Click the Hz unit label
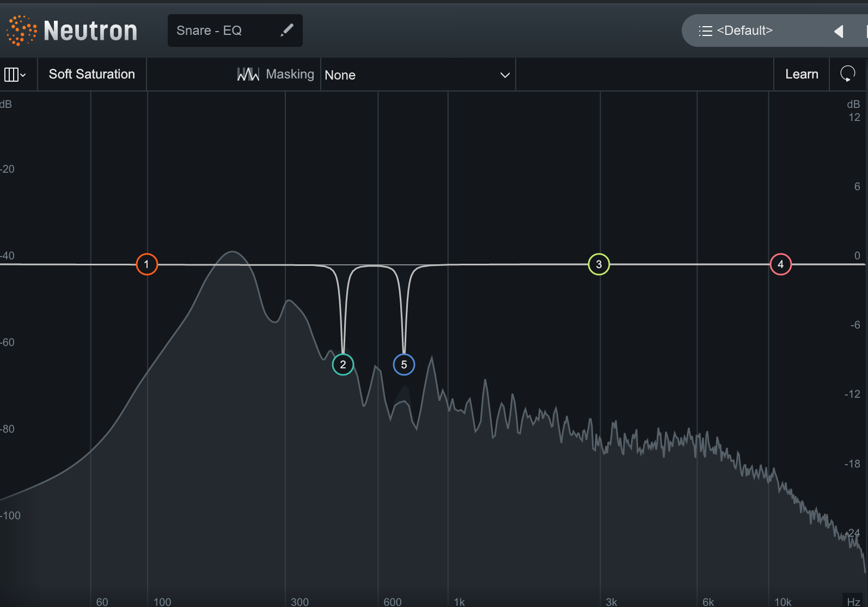The width and height of the screenshot is (868, 607). pos(853,602)
